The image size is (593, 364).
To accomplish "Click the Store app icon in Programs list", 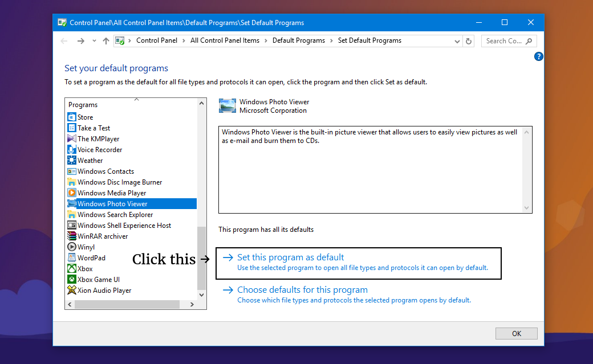I will click(x=71, y=117).
